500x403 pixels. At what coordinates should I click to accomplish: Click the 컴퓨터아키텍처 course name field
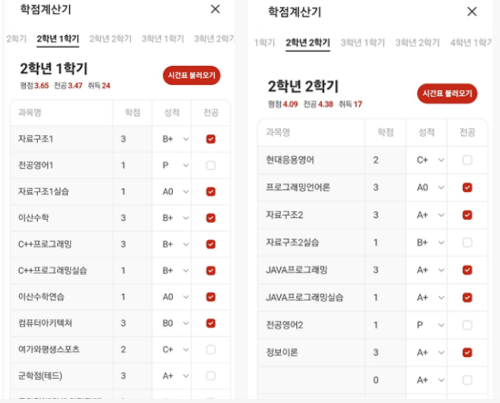pyautogui.click(x=62, y=323)
